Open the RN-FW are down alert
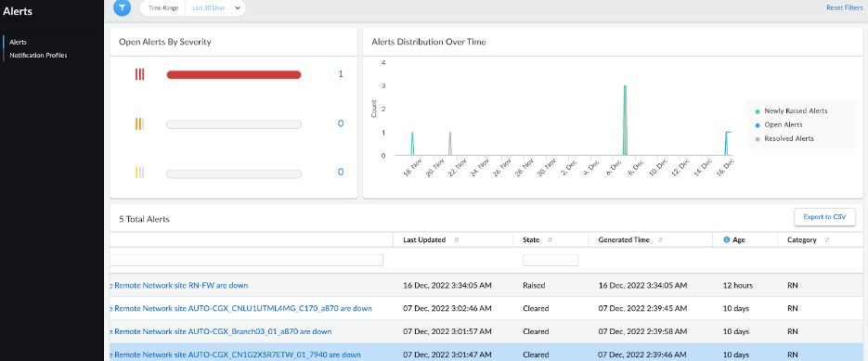 (x=178, y=285)
